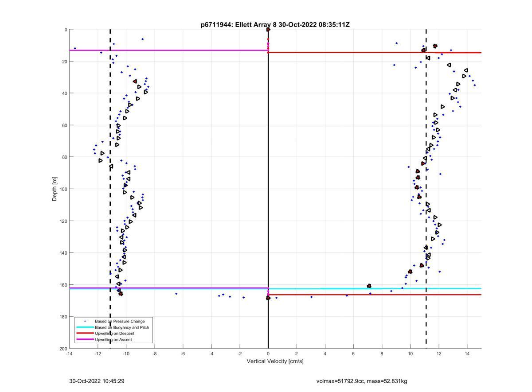532x392 pixels.
Task: Click the velocity tick label -10
Action: point(126,353)
